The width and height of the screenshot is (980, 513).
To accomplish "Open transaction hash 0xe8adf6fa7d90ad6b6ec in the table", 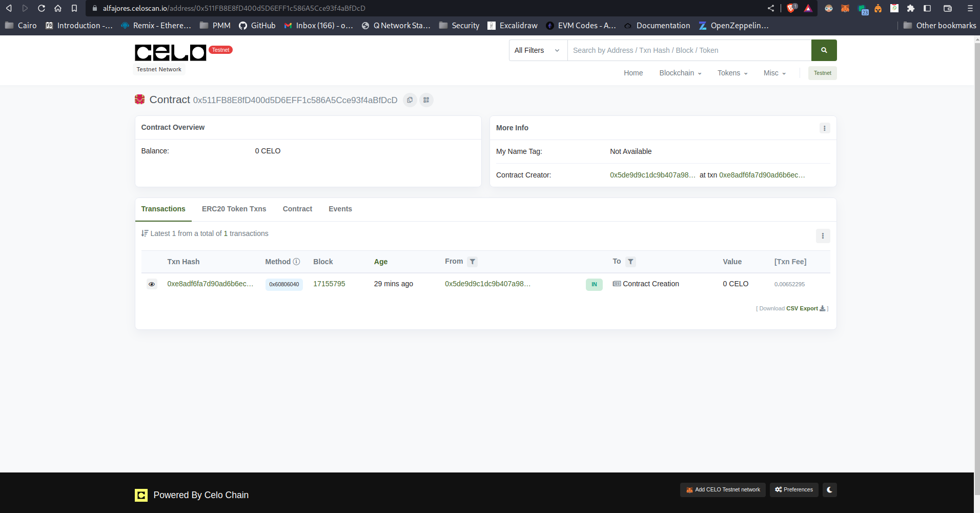I will pos(210,284).
